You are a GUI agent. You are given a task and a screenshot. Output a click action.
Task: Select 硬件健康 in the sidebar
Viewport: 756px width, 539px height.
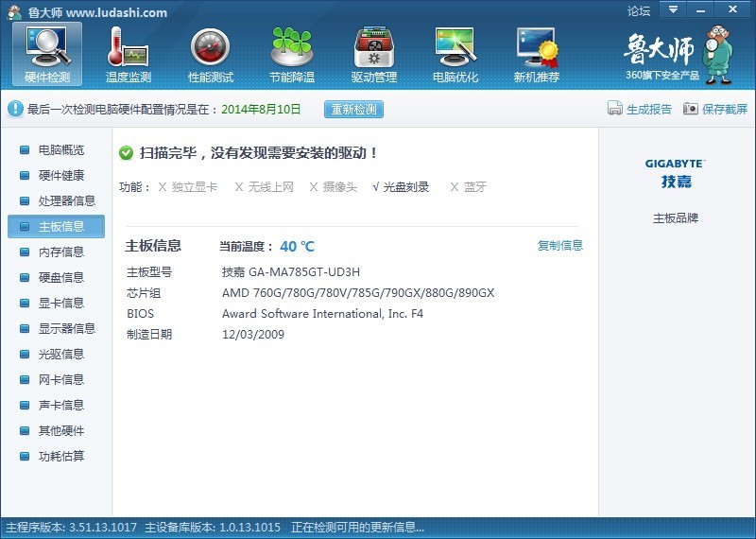(56, 175)
